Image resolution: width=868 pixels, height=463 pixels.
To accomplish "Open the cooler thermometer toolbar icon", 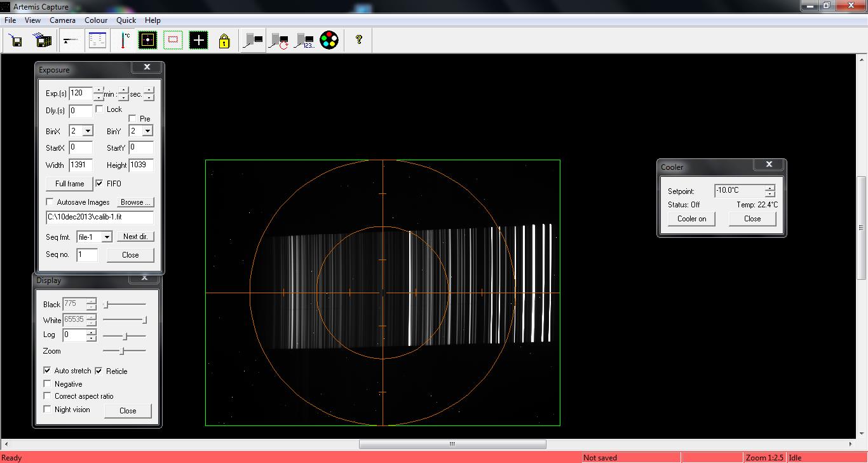I will click(x=124, y=41).
